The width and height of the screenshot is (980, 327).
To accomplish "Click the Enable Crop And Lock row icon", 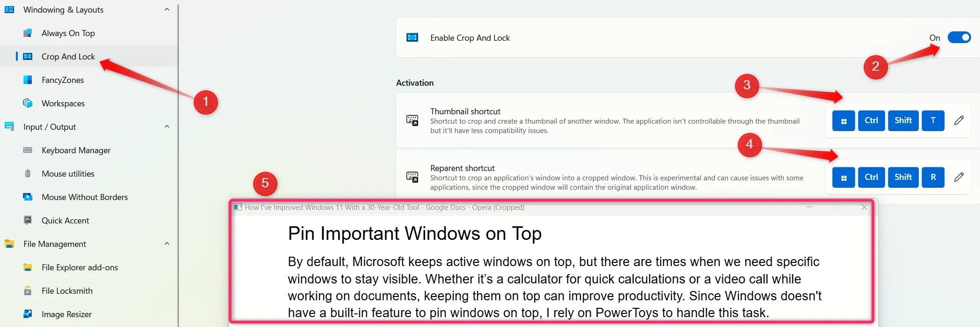I will coord(412,37).
